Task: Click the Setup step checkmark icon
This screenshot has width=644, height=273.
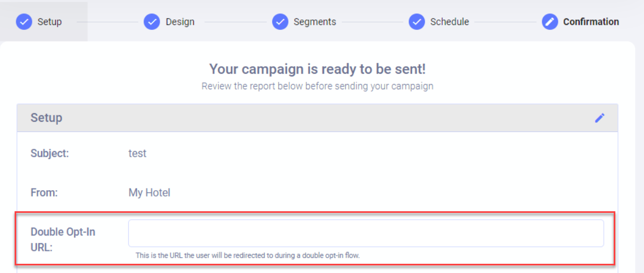Action: (24, 22)
